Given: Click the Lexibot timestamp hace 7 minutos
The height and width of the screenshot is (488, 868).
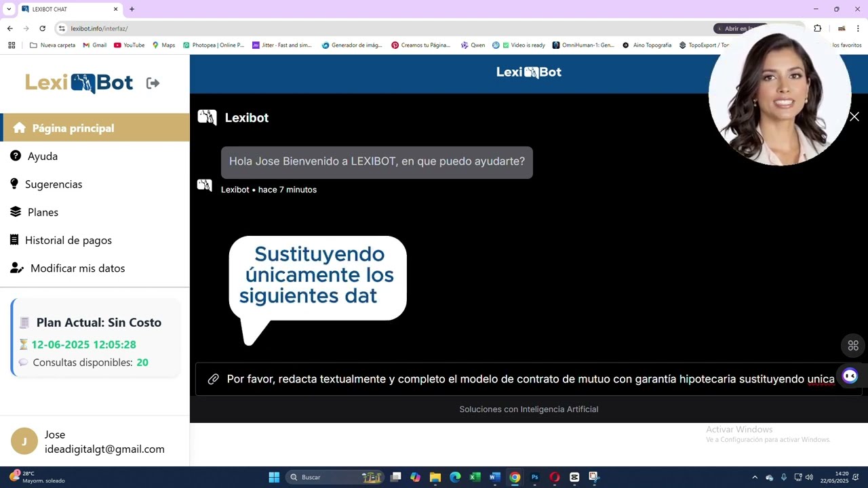Looking at the screenshot, I should coord(288,190).
